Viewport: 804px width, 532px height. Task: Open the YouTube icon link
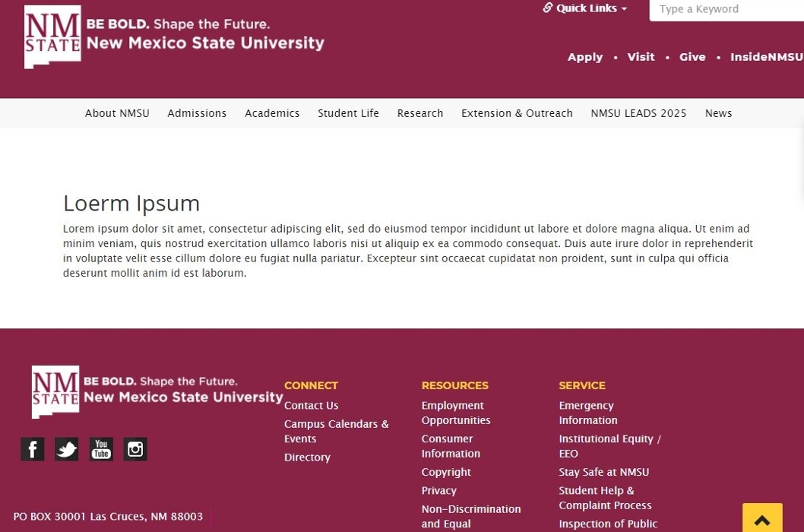101,449
